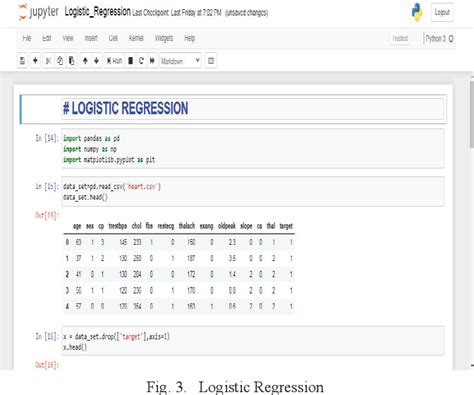
Task: Run the current cell button
Action: (114, 61)
